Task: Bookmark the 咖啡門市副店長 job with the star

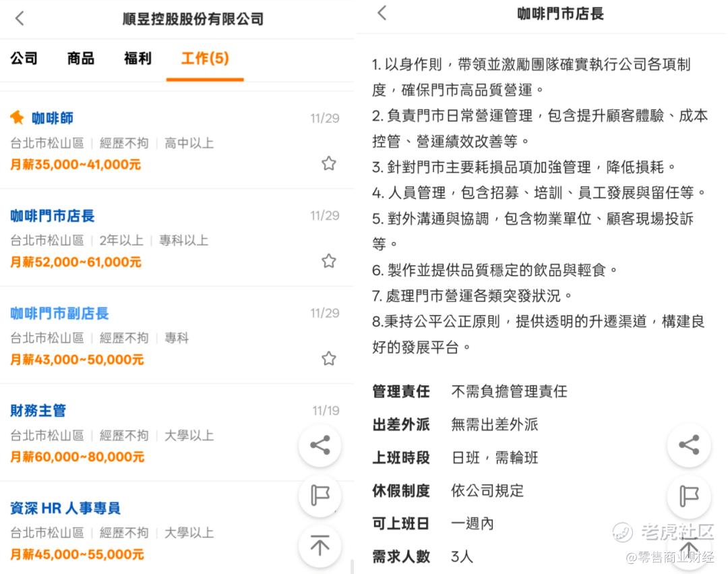Action: tap(329, 358)
